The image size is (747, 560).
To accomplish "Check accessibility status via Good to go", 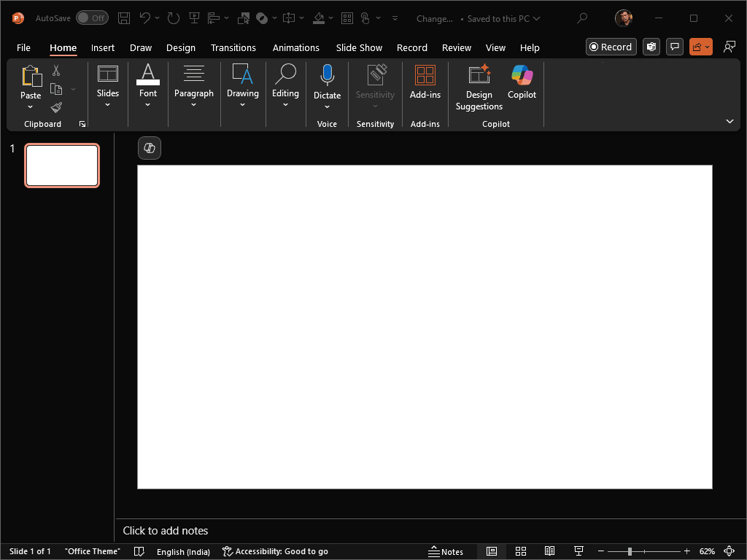I will tap(276, 551).
